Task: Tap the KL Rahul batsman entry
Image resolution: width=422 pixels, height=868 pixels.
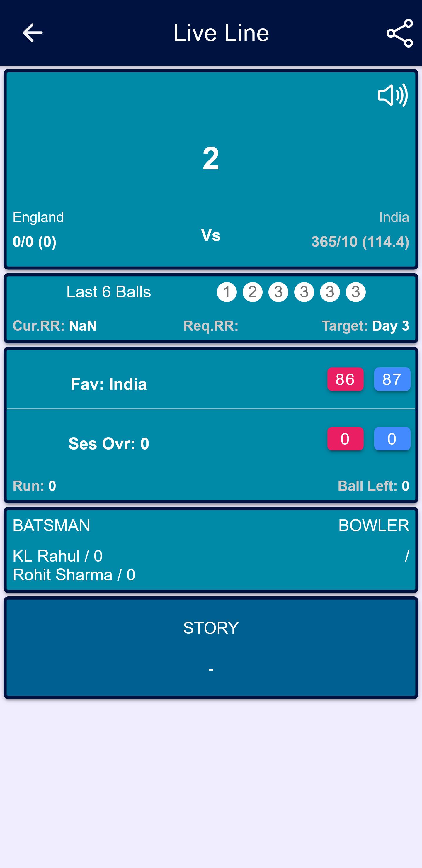Action: 58,556
